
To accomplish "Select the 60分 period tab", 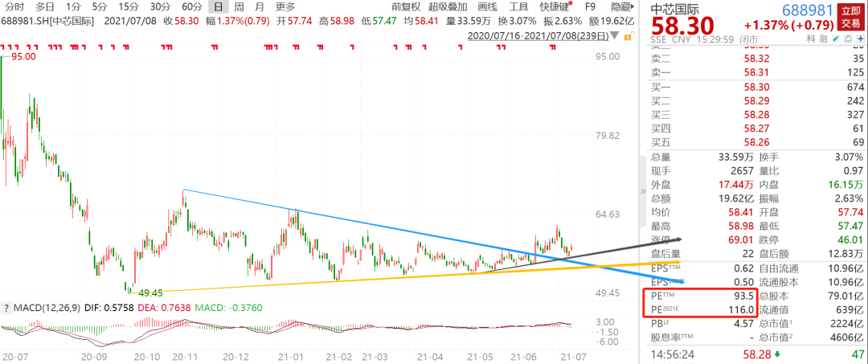I will (x=191, y=7).
